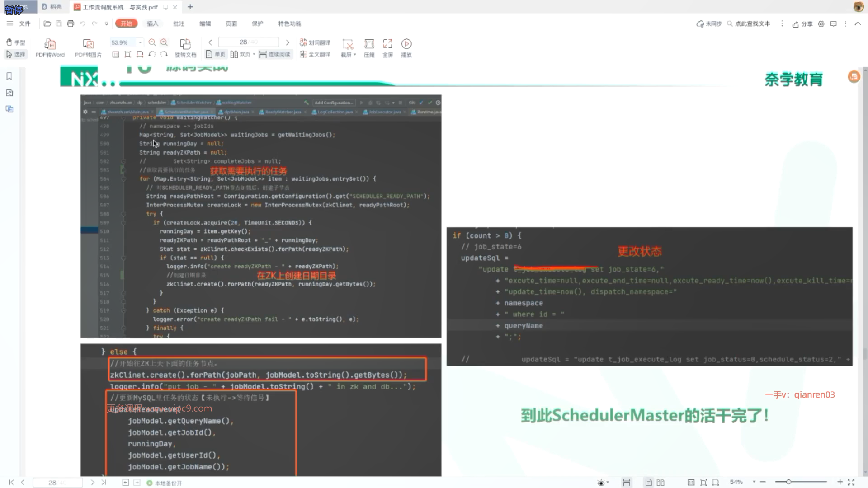Toggle 连续阅读 continuous reading mode
Viewport: 868px width, 488px height.
[x=275, y=54]
